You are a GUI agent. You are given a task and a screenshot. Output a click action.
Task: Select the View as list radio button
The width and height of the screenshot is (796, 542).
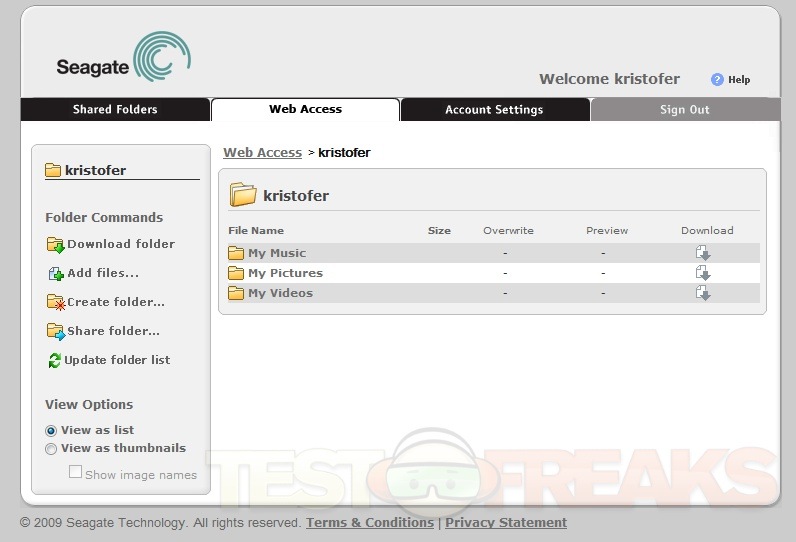51,431
